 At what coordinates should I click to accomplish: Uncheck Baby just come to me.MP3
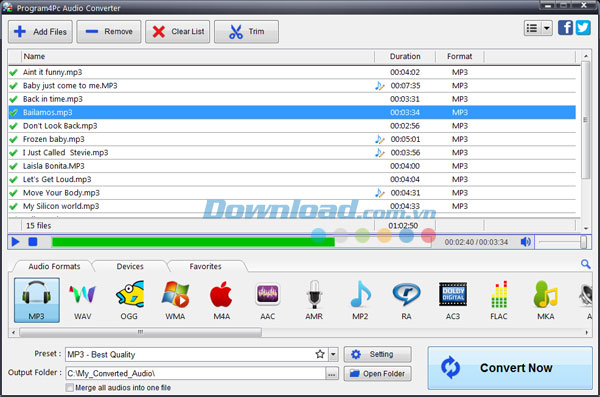pos(14,86)
